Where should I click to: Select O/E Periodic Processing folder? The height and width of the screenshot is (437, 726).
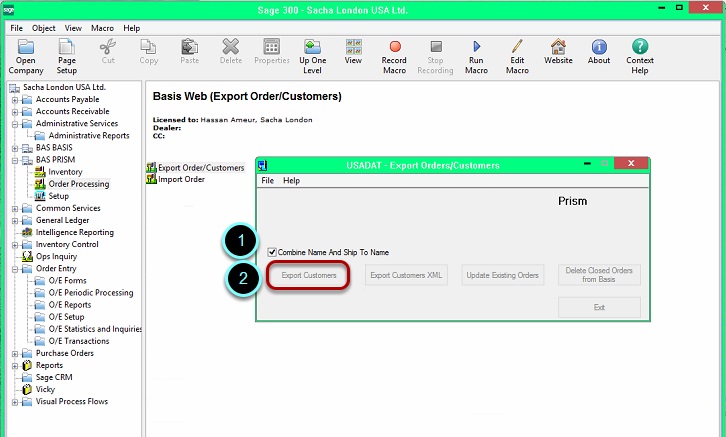tap(91, 293)
